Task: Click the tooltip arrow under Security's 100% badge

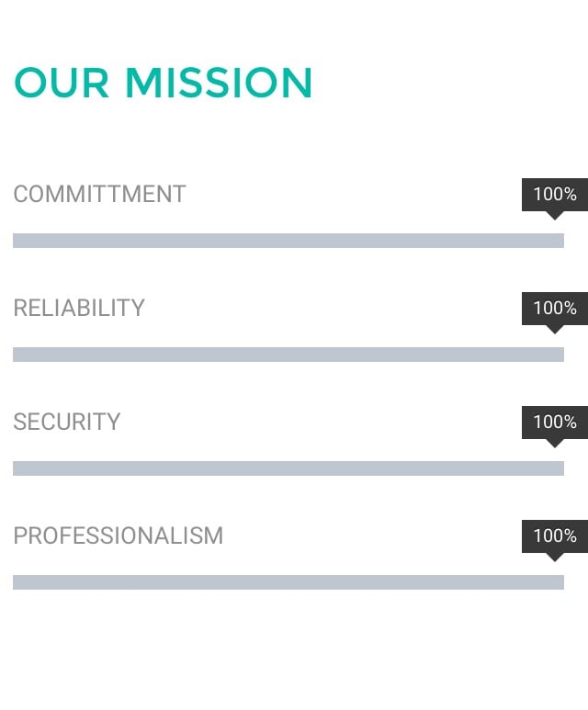Action: (555, 444)
